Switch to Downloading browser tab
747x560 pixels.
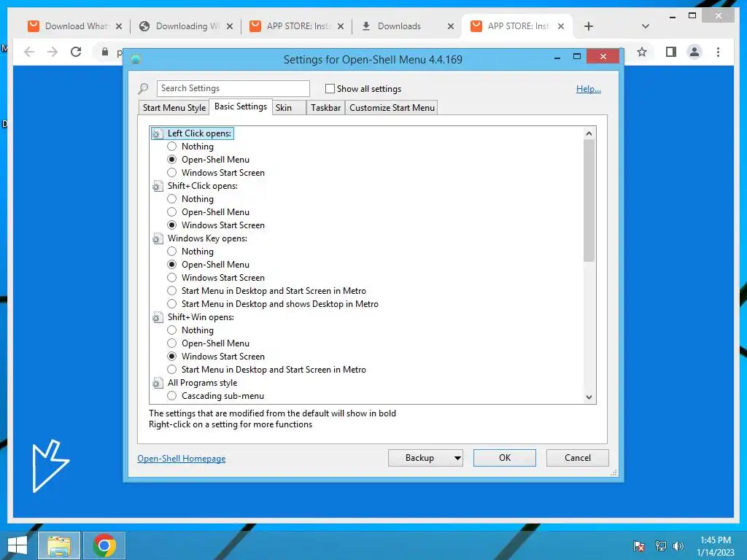[x=186, y=26]
